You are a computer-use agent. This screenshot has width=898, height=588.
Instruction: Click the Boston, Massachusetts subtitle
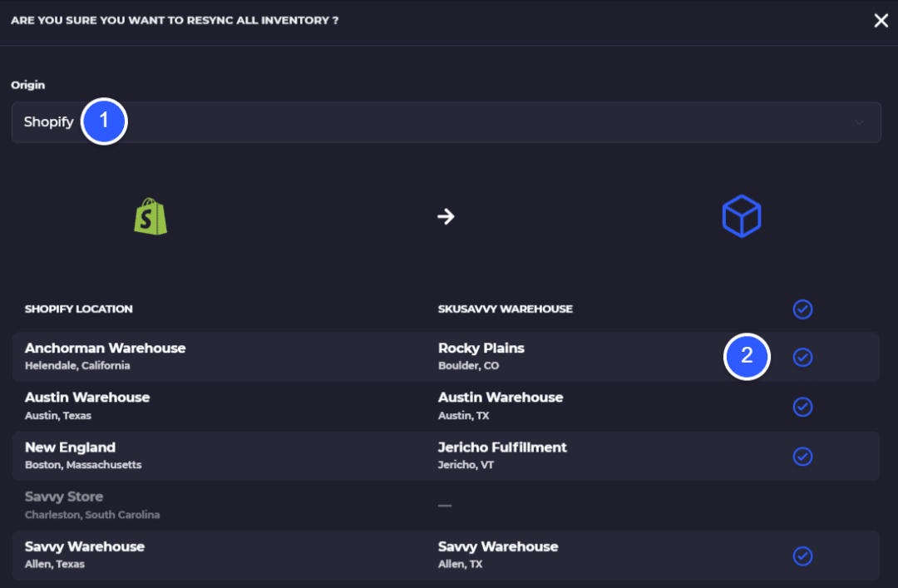pyautogui.click(x=83, y=465)
